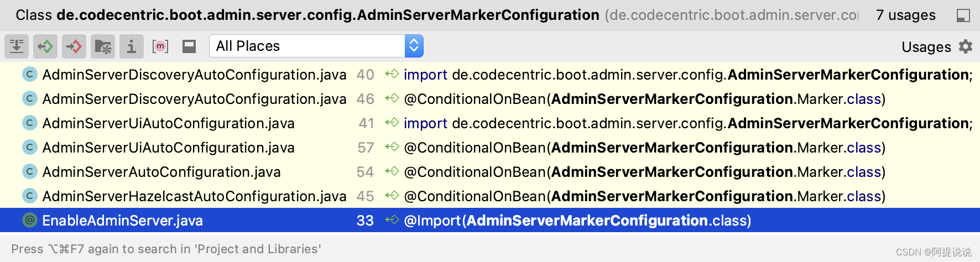Click the class icon beside AdminServerAutoConfiguration.java
Image resolution: width=980 pixels, height=262 pixels.
(x=30, y=172)
